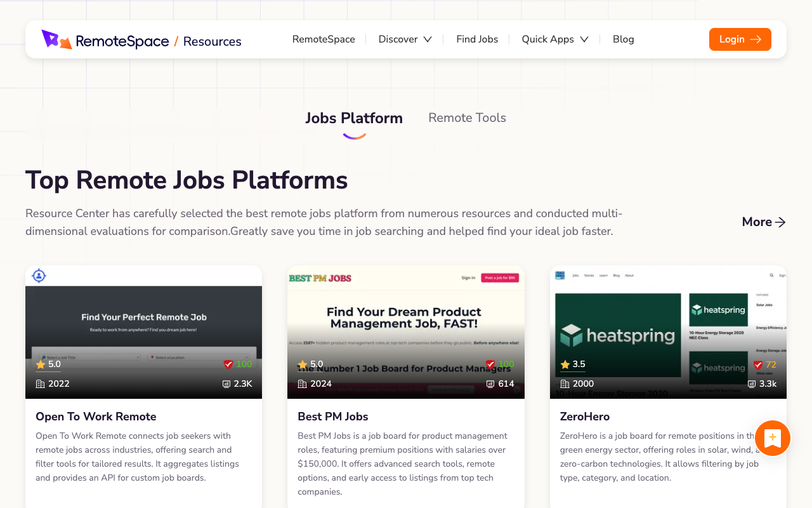The height and width of the screenshot is (508, 812).
Task: Click the shield score icon on Open To Work Remote
Action: (x=228, y=364)
